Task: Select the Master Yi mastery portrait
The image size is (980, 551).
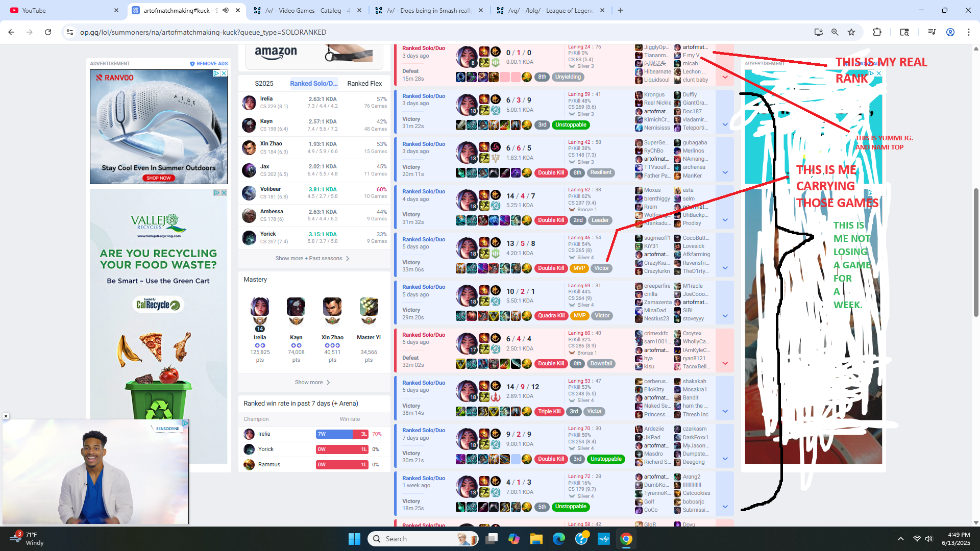Action: (369, 307)
